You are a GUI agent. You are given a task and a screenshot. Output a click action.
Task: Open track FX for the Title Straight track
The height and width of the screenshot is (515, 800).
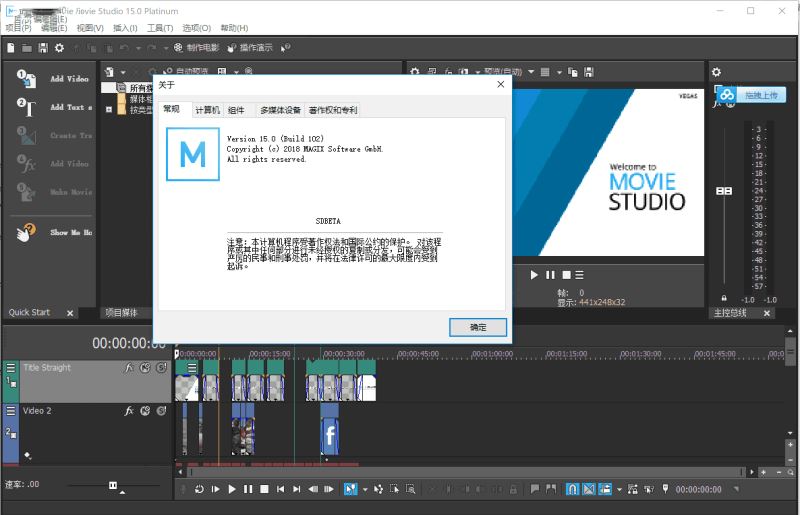(x=129, y=367)
